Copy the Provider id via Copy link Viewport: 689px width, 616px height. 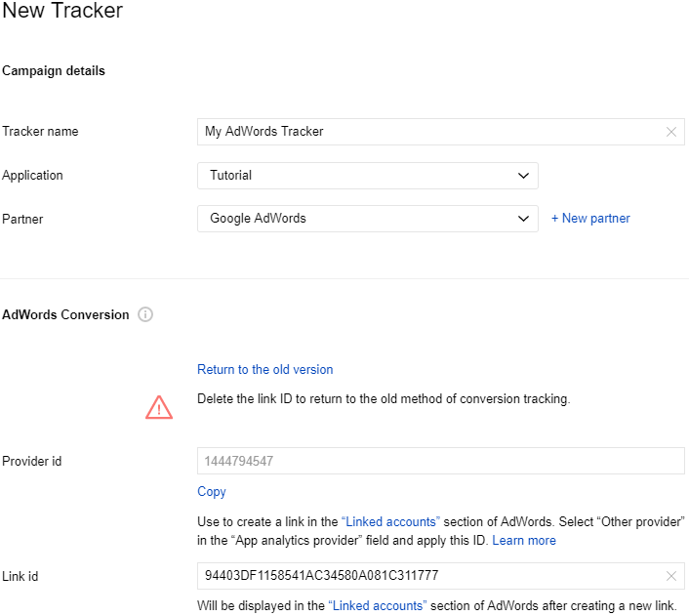point(212,491)
